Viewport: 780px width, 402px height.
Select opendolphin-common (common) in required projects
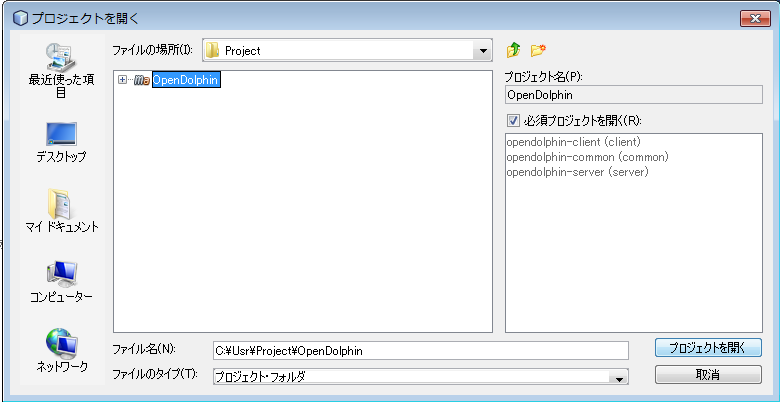587,157
